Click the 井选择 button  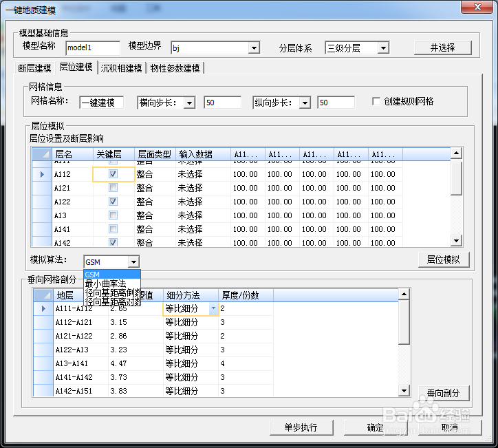coord(443,47)
